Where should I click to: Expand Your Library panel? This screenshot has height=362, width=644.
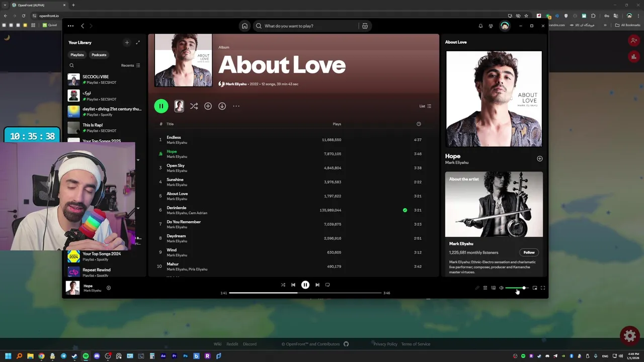(138, 43)
